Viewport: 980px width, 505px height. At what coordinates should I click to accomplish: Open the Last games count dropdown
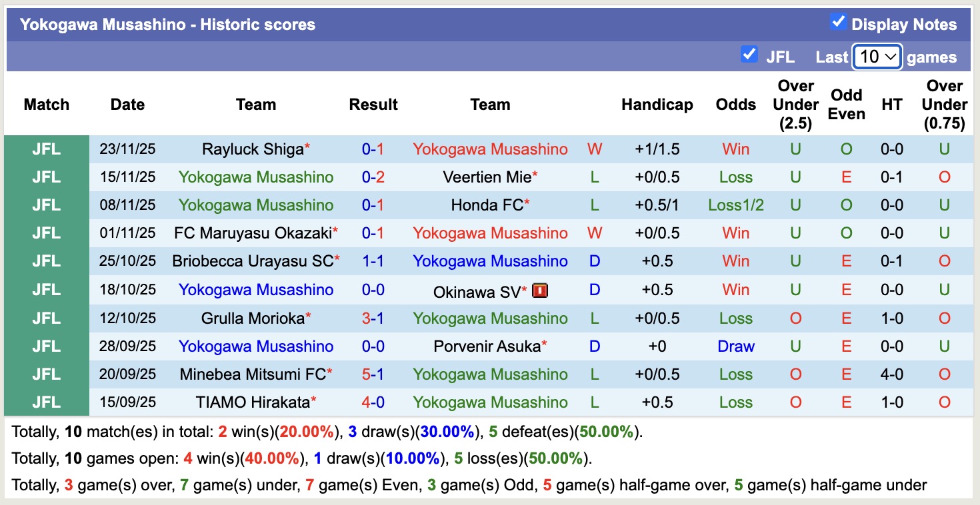point(877,57)
